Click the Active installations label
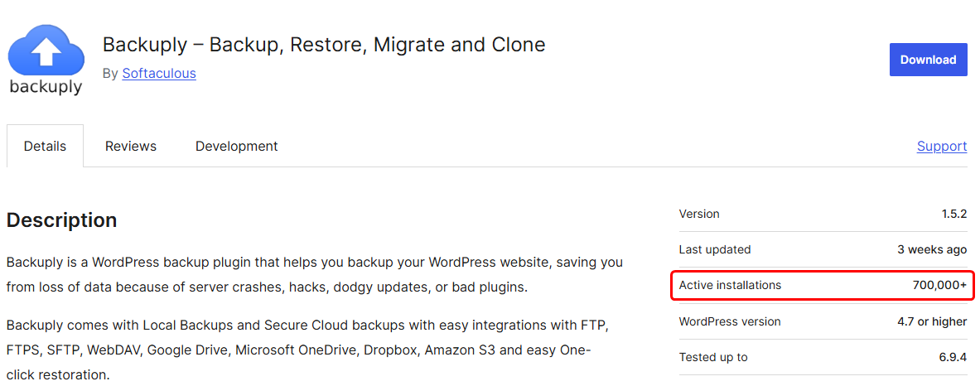Image resolution: width=980 pixels, height=386 pixels. [730, 285]
